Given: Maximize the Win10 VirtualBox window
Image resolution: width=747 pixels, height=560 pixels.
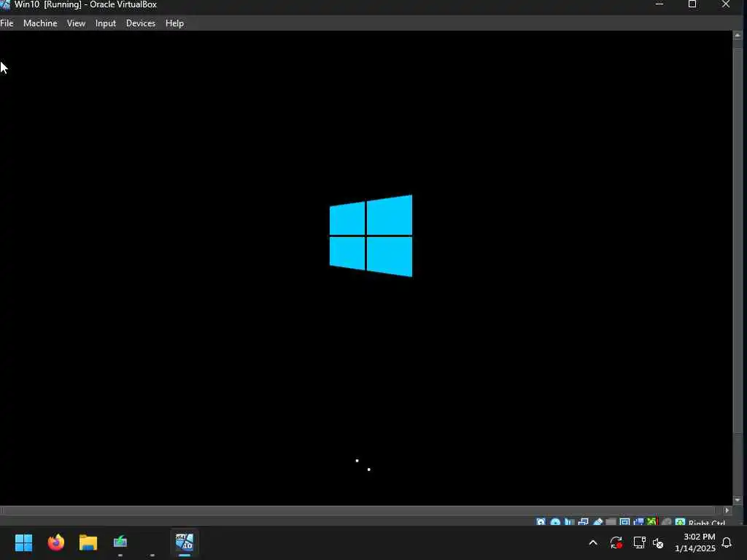Looking at the screenshot, I should (x=692, y=4).
